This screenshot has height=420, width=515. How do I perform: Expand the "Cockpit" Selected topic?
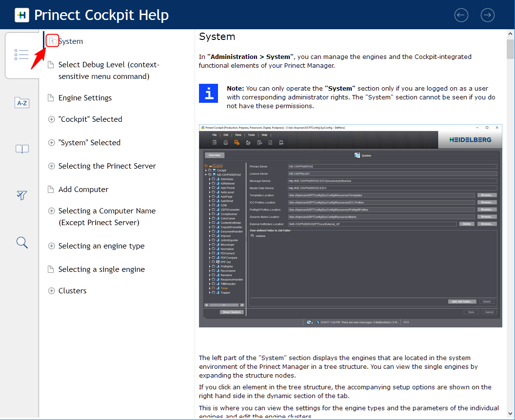[x=51, y=119]
